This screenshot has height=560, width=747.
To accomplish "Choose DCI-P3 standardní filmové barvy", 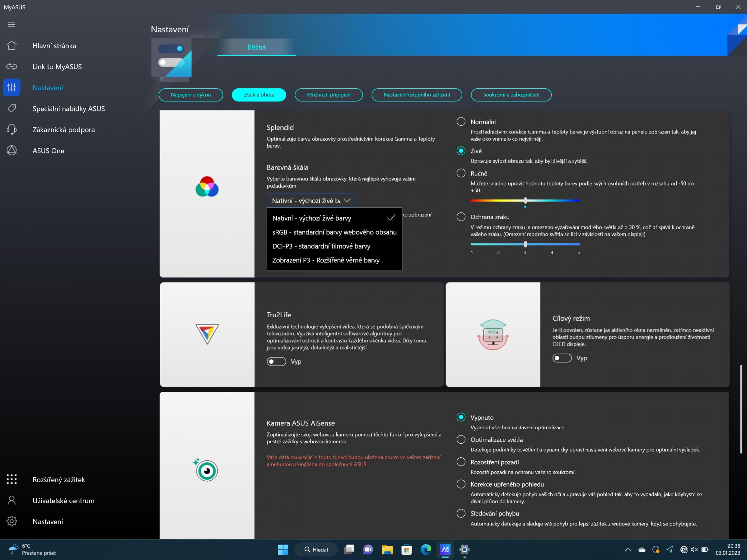I will (334, 246).
